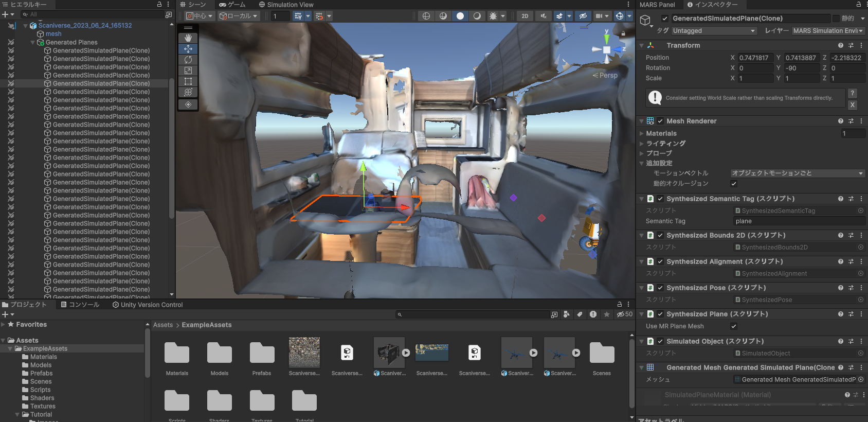Select the Rotate tool
Image resolution: width=868 pixels, height=422 pixels.
pyautogui.click(x=188, y=60)
